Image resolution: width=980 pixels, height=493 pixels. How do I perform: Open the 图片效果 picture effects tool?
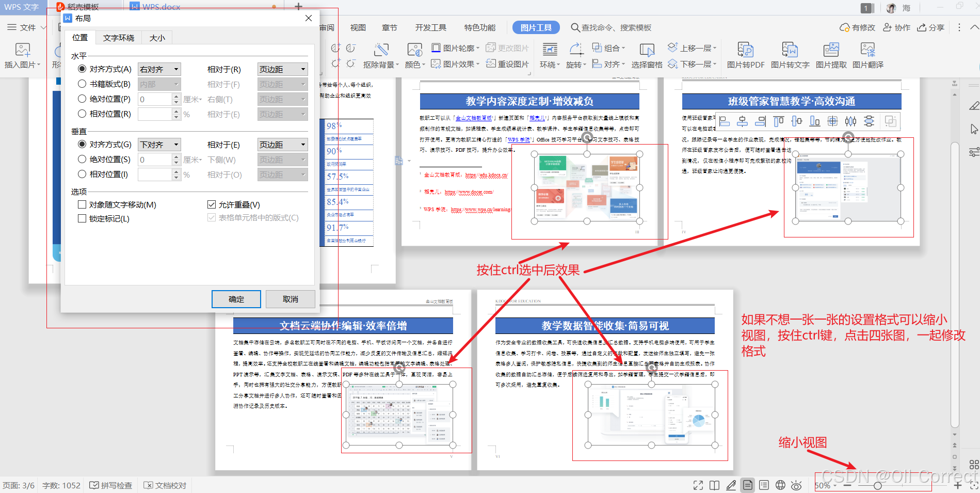455,64
